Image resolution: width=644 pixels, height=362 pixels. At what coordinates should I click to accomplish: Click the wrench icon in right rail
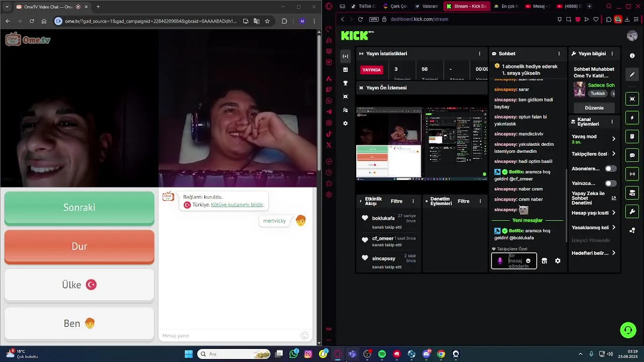tap(632, 212)
